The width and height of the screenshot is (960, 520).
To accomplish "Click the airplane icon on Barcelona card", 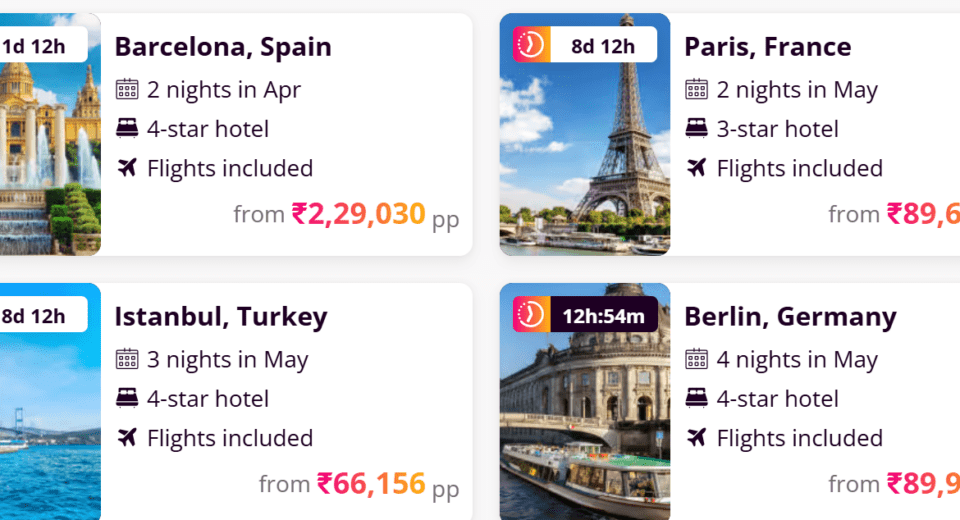I will 127,168.
